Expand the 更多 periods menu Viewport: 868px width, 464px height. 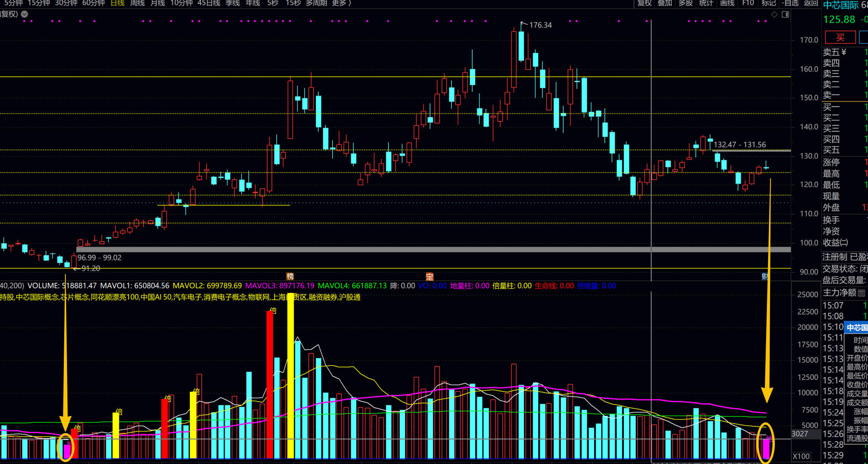[x=342, y=3]
